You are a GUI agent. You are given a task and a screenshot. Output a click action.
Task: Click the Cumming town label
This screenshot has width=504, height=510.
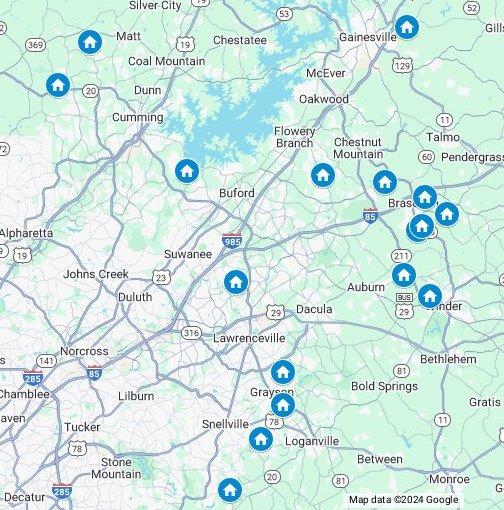(138, 117)
